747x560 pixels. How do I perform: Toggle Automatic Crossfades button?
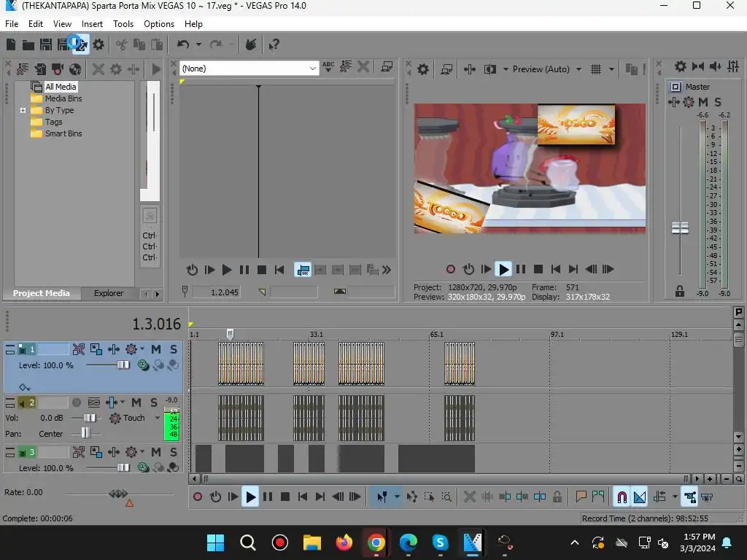[640, 497]
